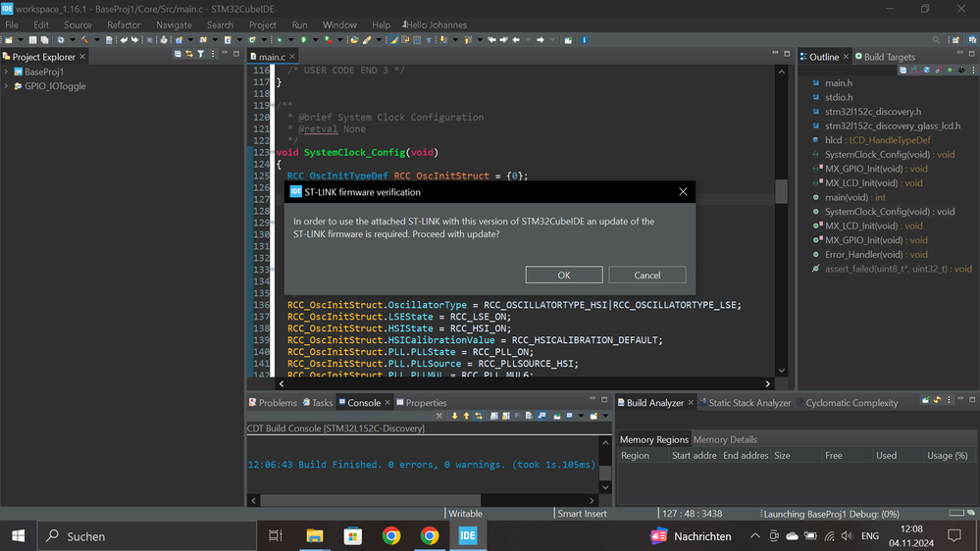
Task: Collapse the comment fold at line 119
Action: click(274, 105)
